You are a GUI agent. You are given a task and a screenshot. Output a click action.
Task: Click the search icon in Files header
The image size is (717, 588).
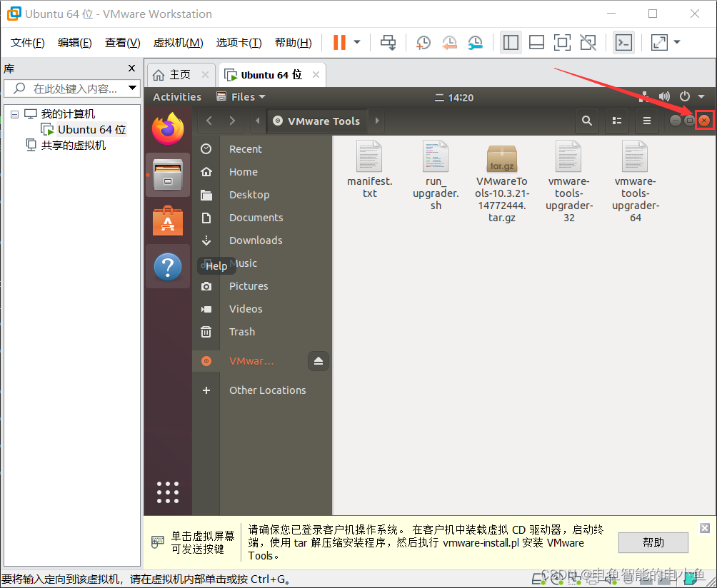coord(587,121)
